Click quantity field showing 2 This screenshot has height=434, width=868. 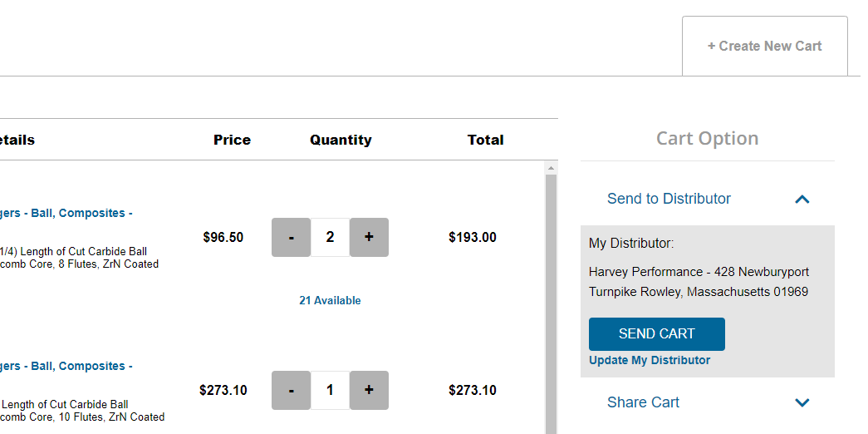point(330,238)
